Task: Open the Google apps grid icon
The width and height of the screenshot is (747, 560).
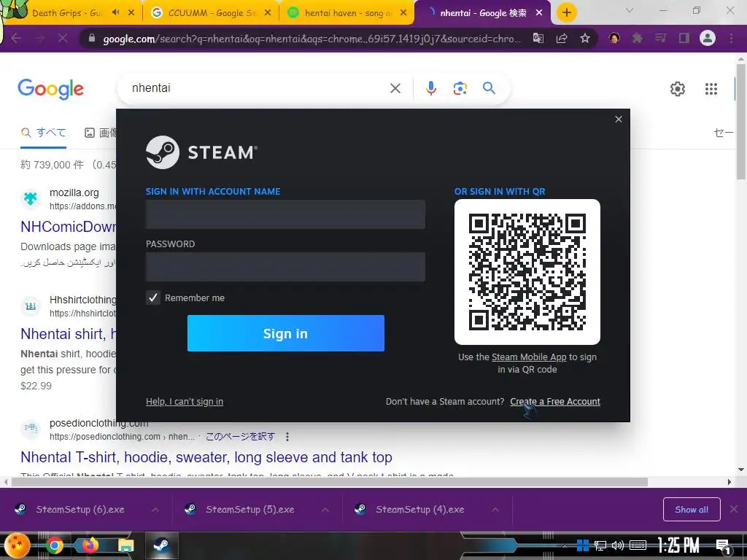Action: tap(711, 88)
